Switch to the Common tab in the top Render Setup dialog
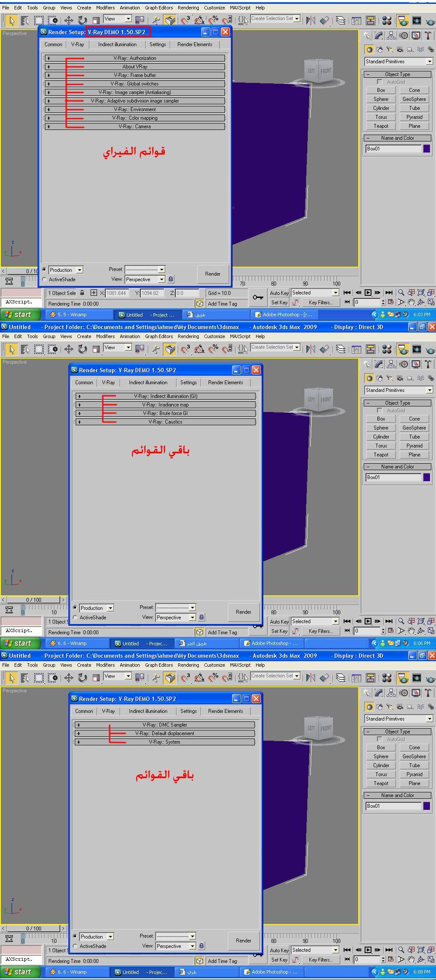The image size is (436, 980). 53,44
